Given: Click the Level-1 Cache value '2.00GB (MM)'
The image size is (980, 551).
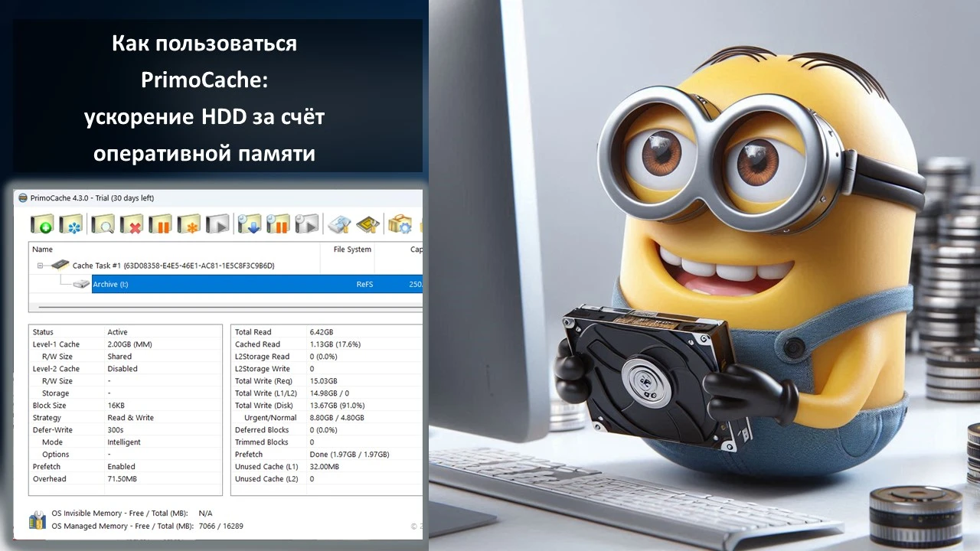Looking at the screenshot, I should tap(129, 344).
